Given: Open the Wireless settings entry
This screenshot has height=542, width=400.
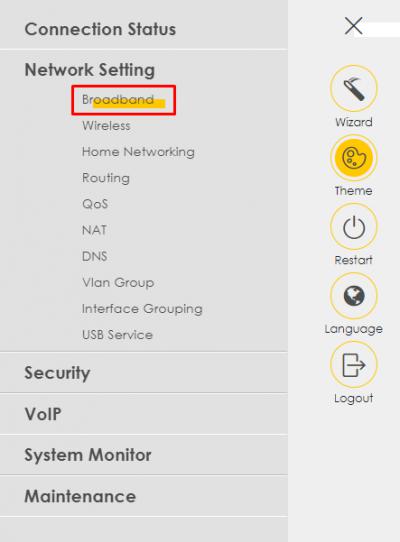Looking at the screenshot, I should (106, 125).
